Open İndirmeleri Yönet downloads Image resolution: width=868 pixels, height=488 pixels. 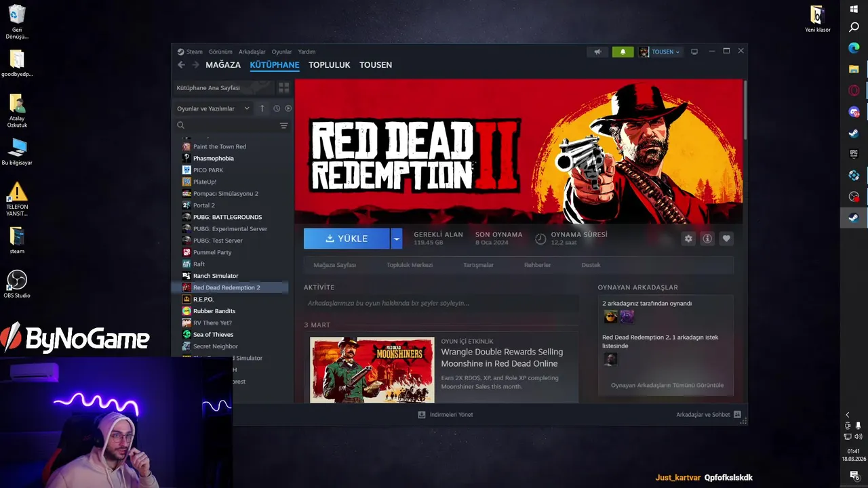click(446, 414)
